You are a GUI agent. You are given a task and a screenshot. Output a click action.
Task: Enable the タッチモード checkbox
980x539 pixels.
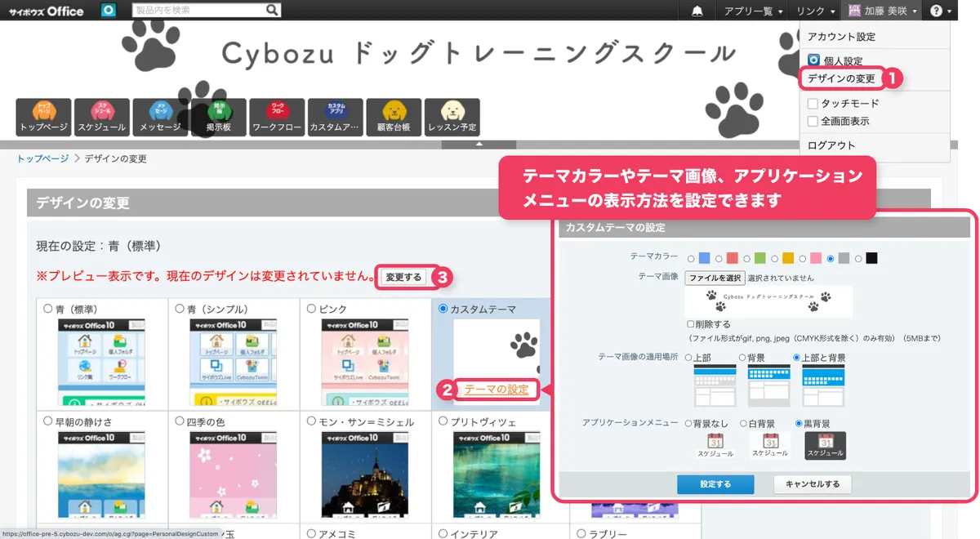click(x=813, y=104)
